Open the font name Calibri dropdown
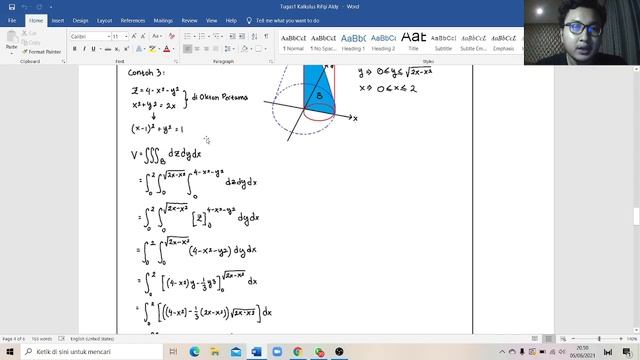The height and width of the screenshot is (360, 640). click(109, 36)
